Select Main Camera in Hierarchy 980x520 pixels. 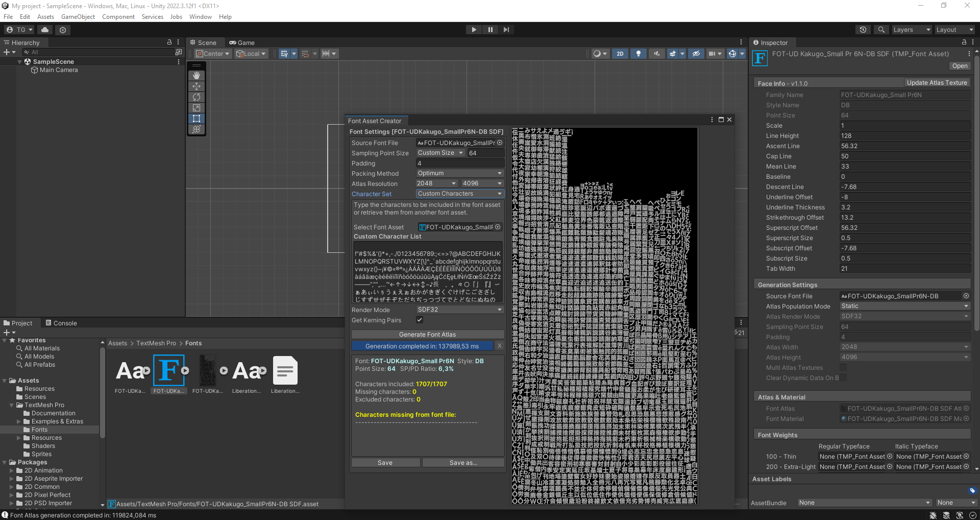[x=59, y=70]
